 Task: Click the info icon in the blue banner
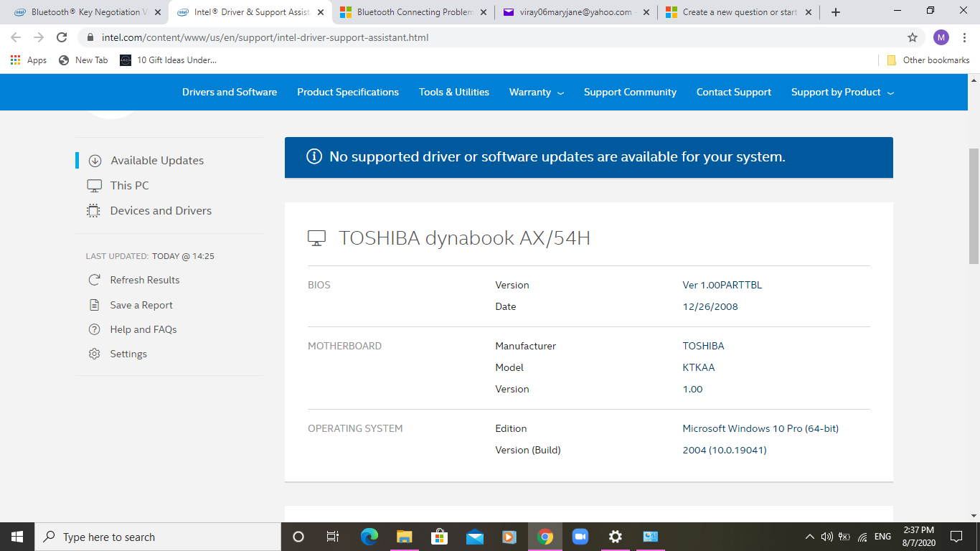point(314,156)
